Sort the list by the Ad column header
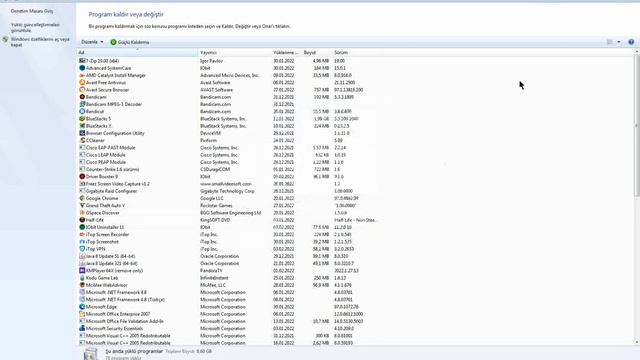Image resolution: width=640 pixels, height=360 pixels. pos(137,53)
